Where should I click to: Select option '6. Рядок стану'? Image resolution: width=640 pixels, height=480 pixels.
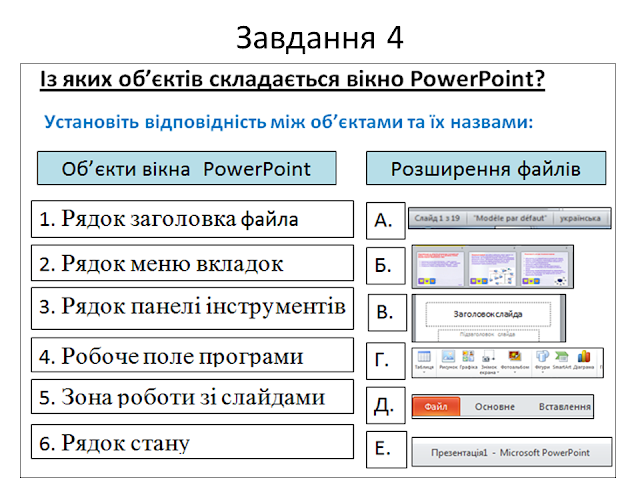pyautogui.click(x=192, y=442)
